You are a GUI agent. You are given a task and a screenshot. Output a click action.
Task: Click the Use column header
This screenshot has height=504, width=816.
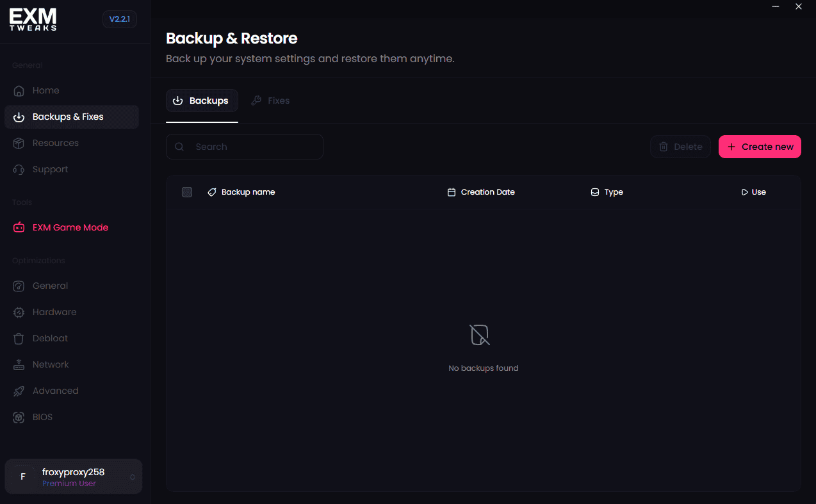(x=753, y=192)
